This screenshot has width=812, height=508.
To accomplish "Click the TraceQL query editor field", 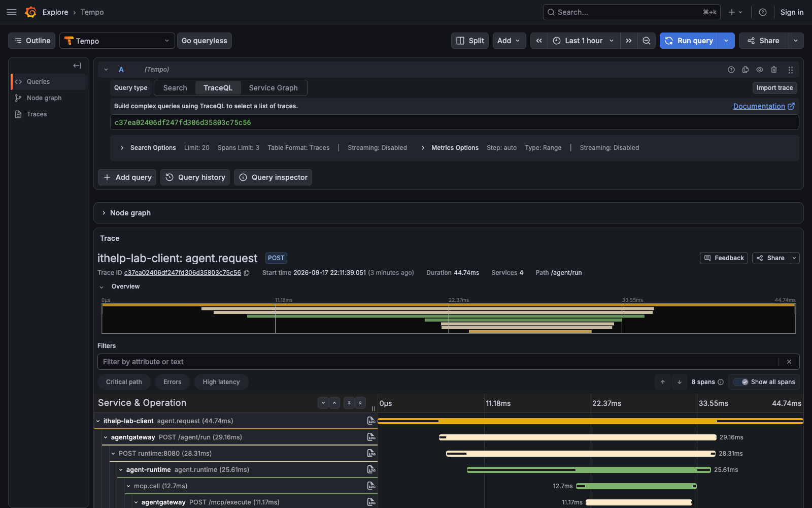I will [454, 122].
